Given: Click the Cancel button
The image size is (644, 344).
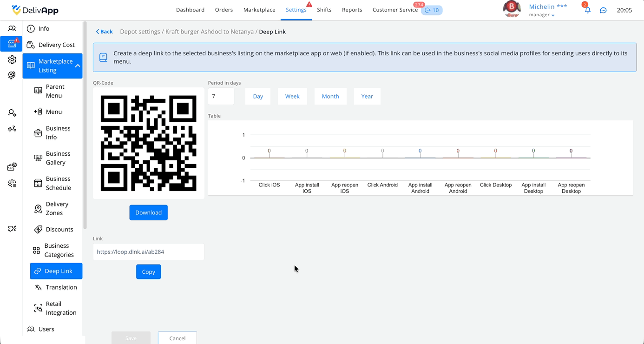Looking at the screenshot, I should pos(177,338).
